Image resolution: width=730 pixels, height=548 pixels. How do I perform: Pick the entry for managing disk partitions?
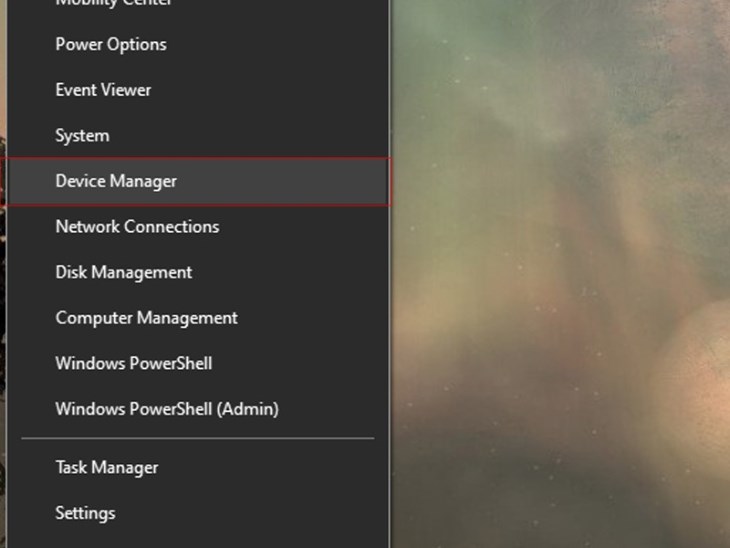(x=123, y=272)
